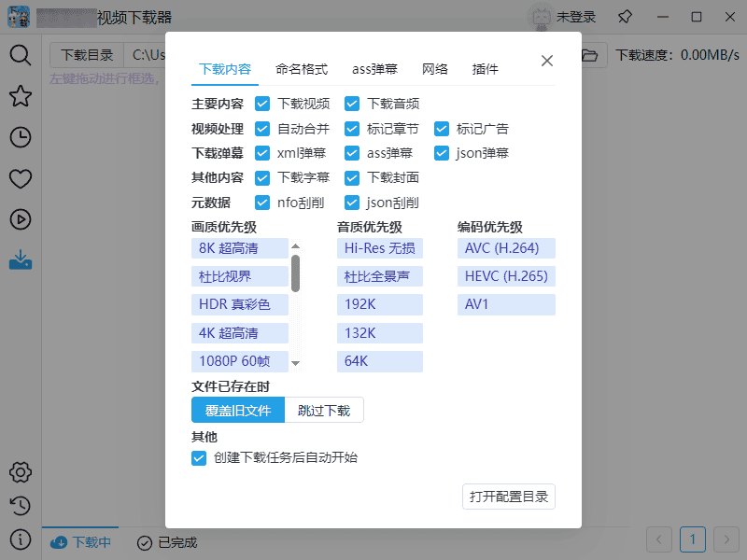Screen dimensions: 747x560
Task: Select 192K audio item
Action: tap(380, 304)
